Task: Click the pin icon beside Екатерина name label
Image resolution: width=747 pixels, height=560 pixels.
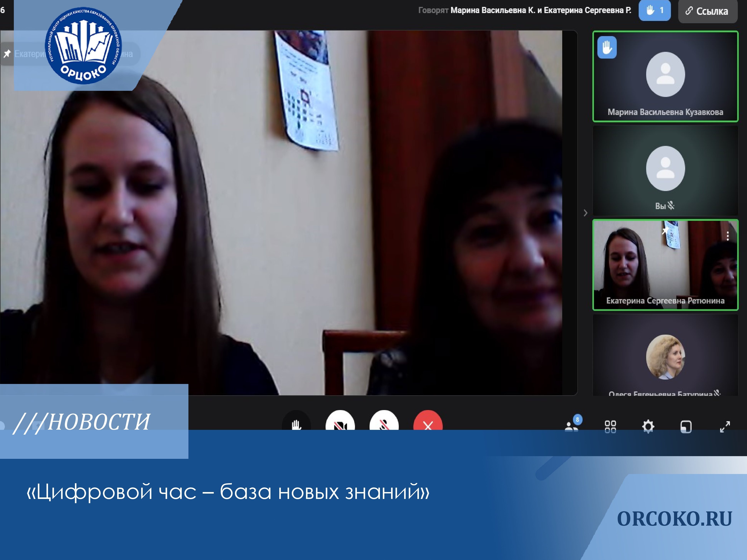Action: click(x=7, y=54)
